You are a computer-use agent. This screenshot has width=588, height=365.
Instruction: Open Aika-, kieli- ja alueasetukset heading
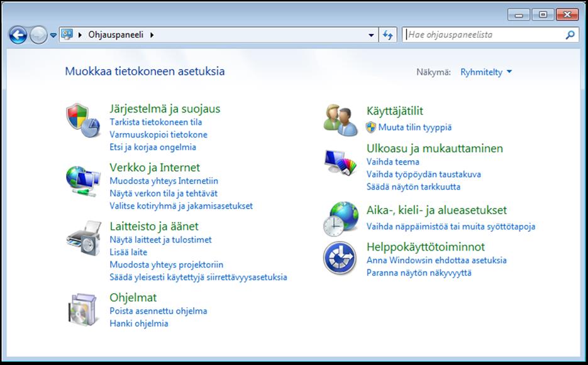click(x=436, y=210)
